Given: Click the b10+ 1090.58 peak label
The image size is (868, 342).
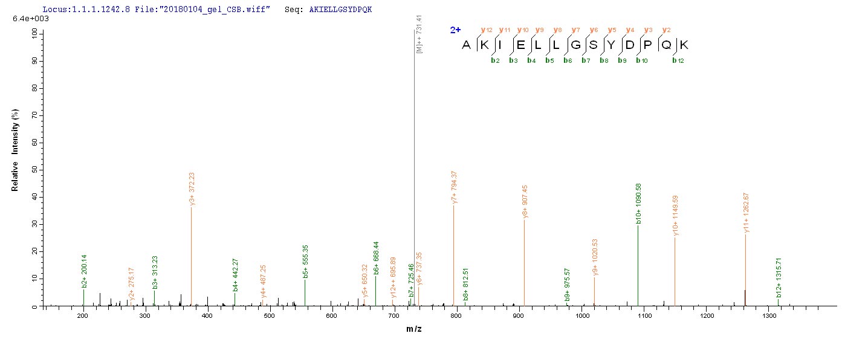Looking at the screenshot, I should [x=639, y=204].
